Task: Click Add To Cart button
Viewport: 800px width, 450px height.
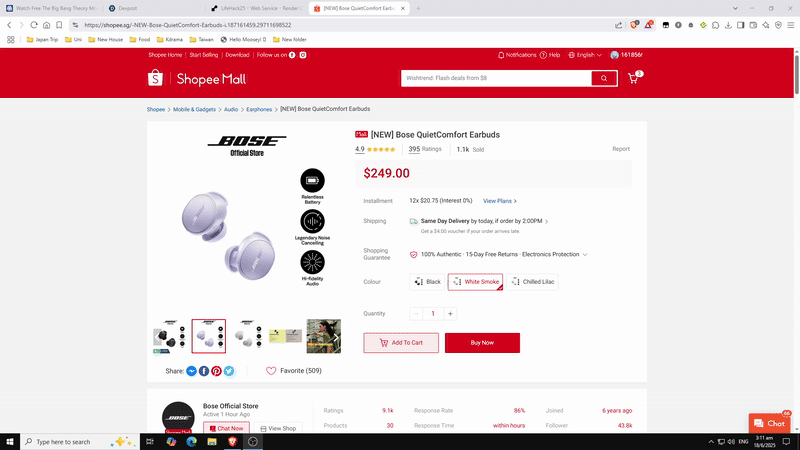Action: (401, 343)
